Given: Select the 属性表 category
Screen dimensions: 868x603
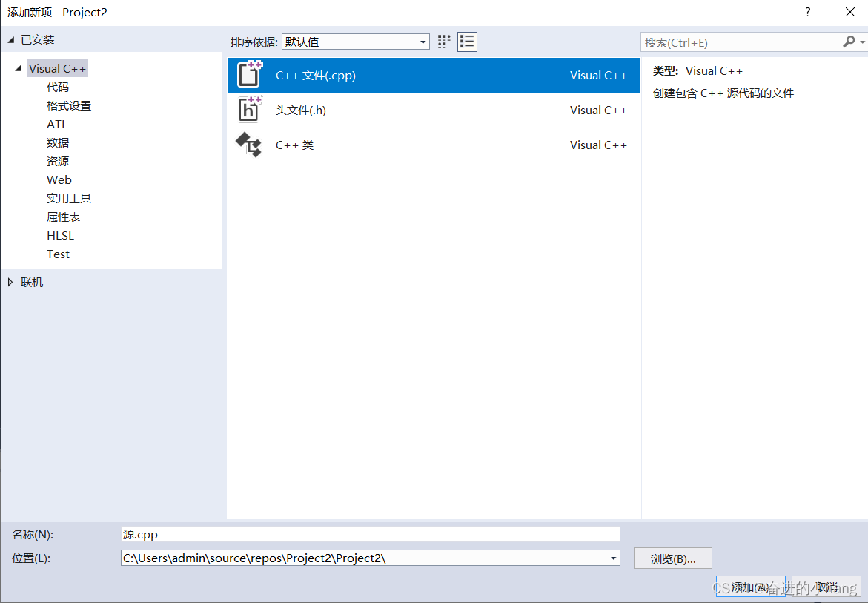Looking at the screenshot, I should tap(63, 217).
